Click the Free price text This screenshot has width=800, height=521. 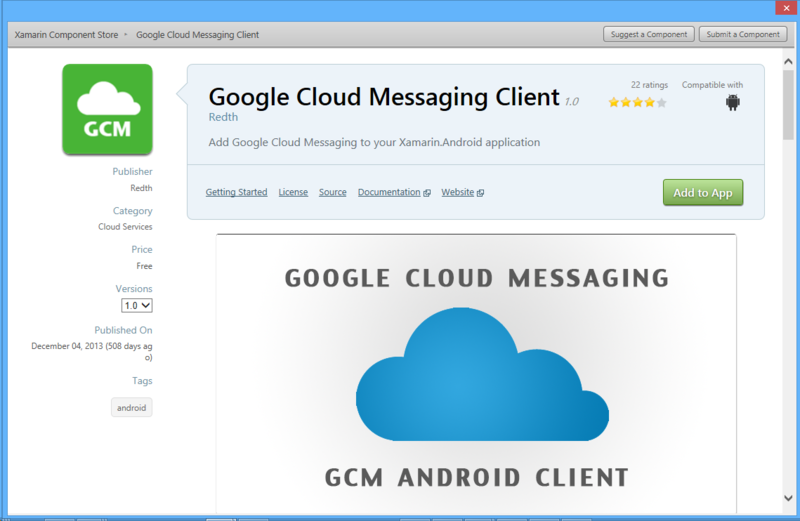[144, 266]
